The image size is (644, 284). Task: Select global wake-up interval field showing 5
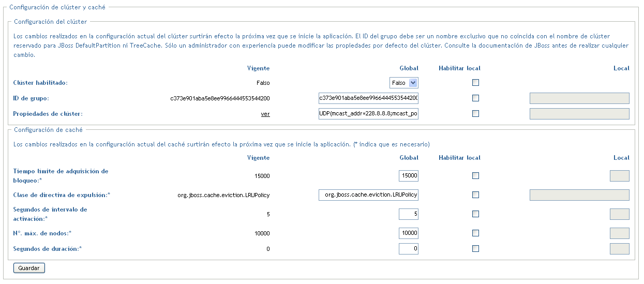(409, 214)
